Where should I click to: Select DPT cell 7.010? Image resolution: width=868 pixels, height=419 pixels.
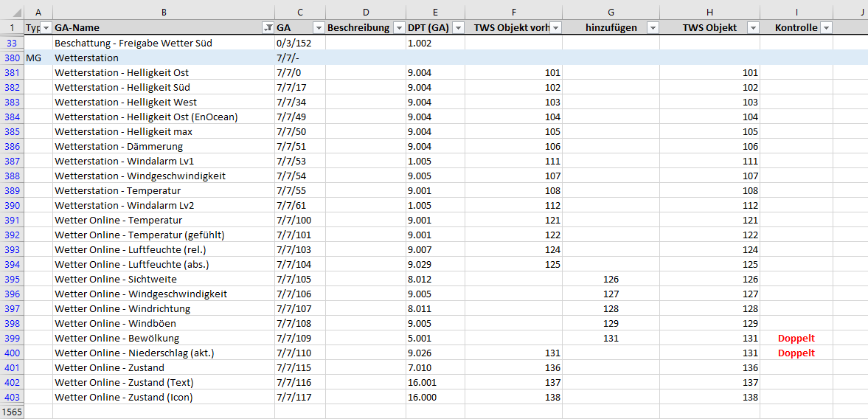pos(435,367)
